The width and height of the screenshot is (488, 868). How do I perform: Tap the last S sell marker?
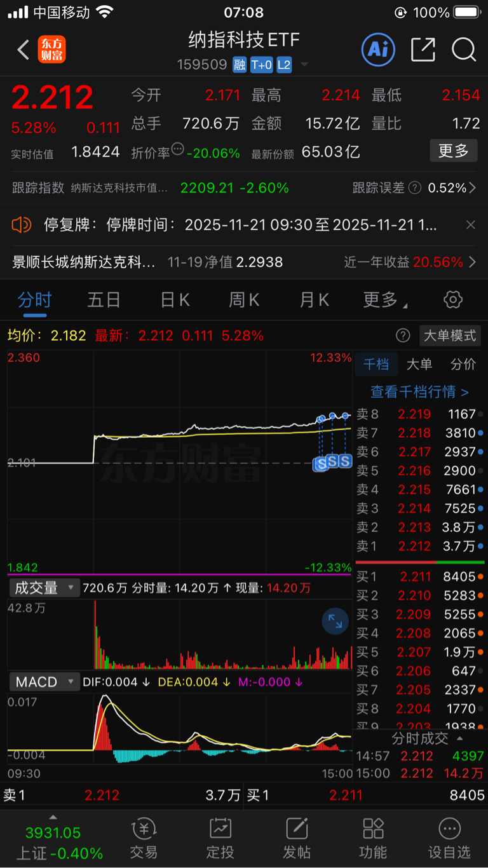(x=345, y=461)
